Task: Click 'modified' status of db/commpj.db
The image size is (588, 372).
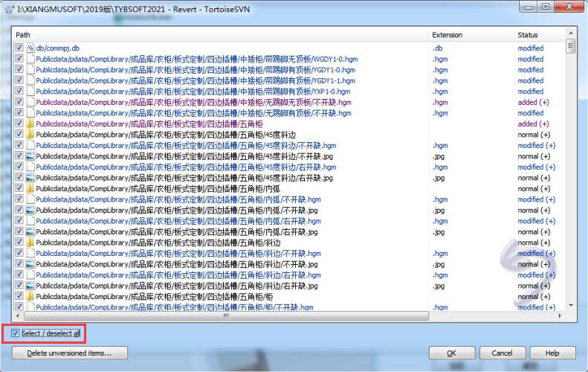Action: click(531, 48)
